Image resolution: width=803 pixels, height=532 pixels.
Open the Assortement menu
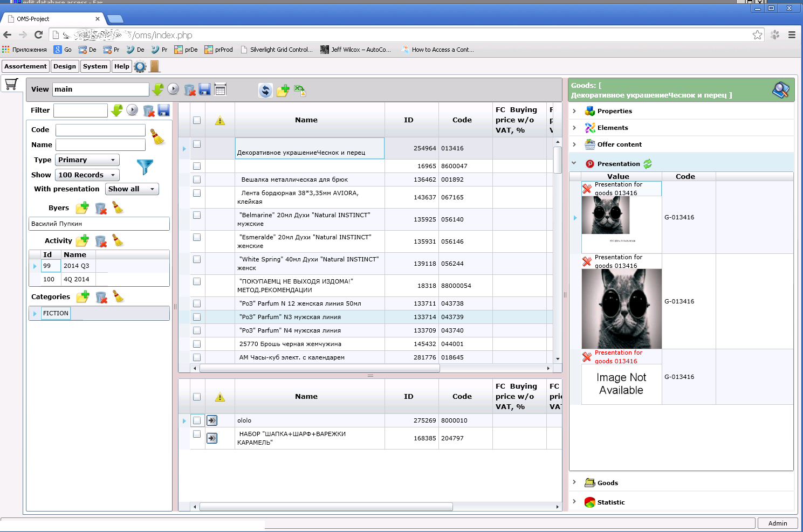[25, 66]
